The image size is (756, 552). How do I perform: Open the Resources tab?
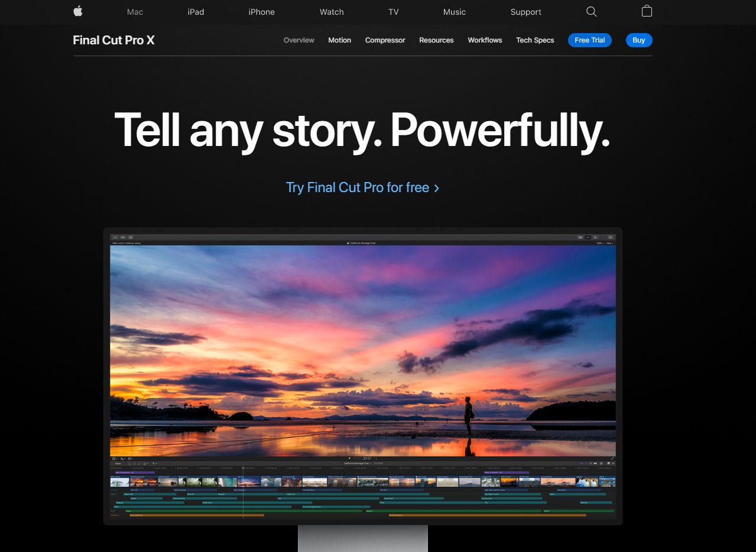pos(436,40)
